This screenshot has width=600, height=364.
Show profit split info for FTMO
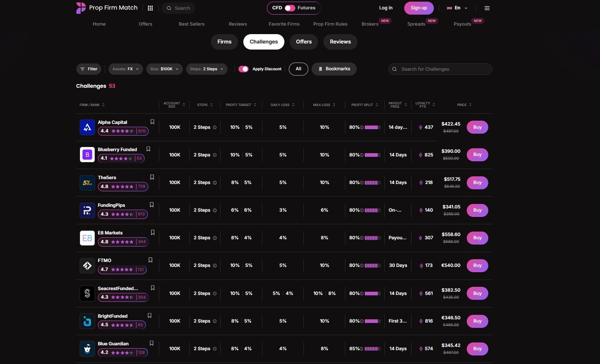pyautogui.click(x=362, y=266)
